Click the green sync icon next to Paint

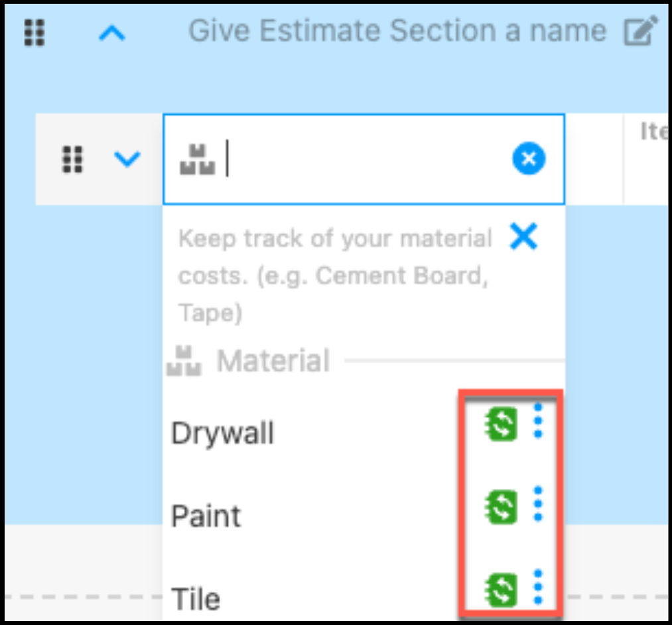coord(502,508)
